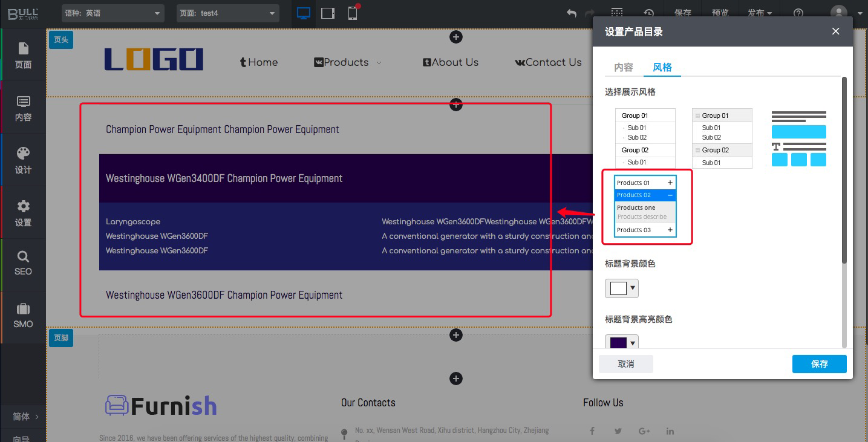Open the help question mark icon
The width and height of the screenshot is (868, 442).
coord(798,13)
